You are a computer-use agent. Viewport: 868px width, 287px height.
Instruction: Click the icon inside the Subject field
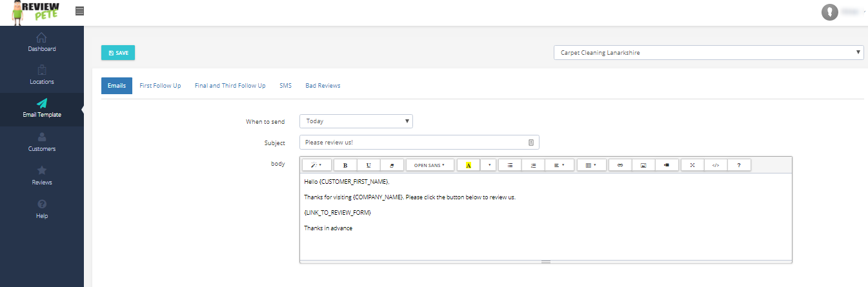pos(531,143)
